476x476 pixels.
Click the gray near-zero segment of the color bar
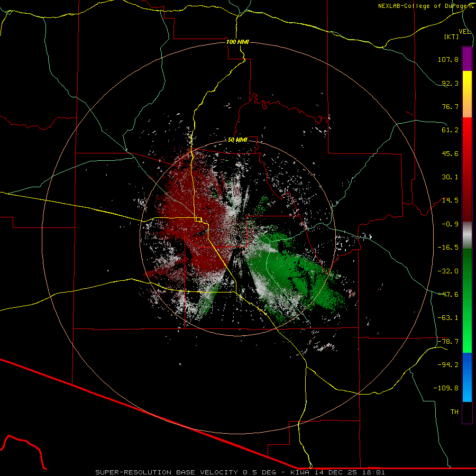[467, 235]
